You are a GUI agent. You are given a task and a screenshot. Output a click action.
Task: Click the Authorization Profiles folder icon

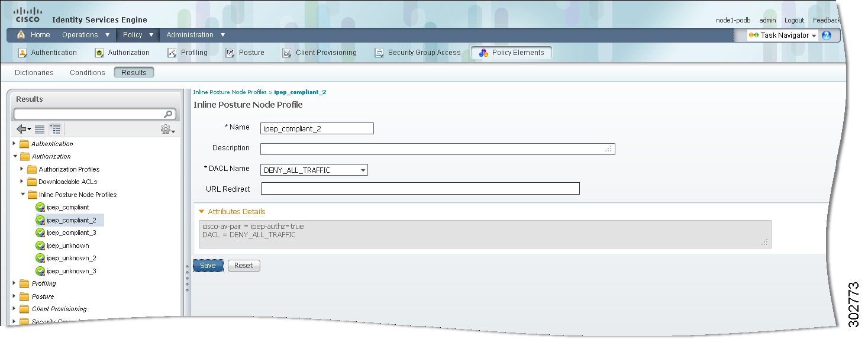coord(32,169)
